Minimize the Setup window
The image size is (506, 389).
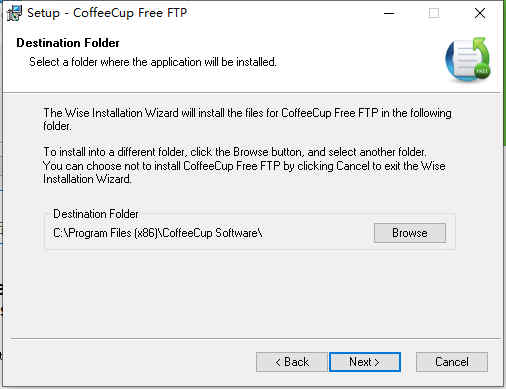(389, 13)
